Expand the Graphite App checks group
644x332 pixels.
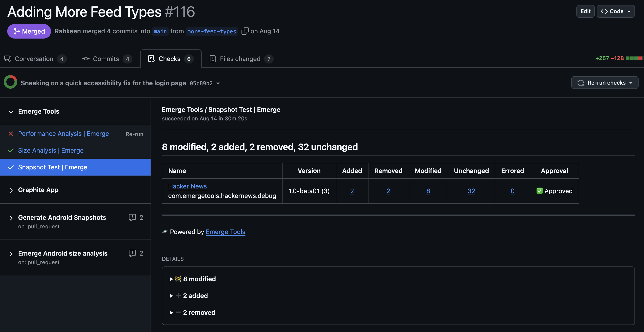[x=11, y=190]
